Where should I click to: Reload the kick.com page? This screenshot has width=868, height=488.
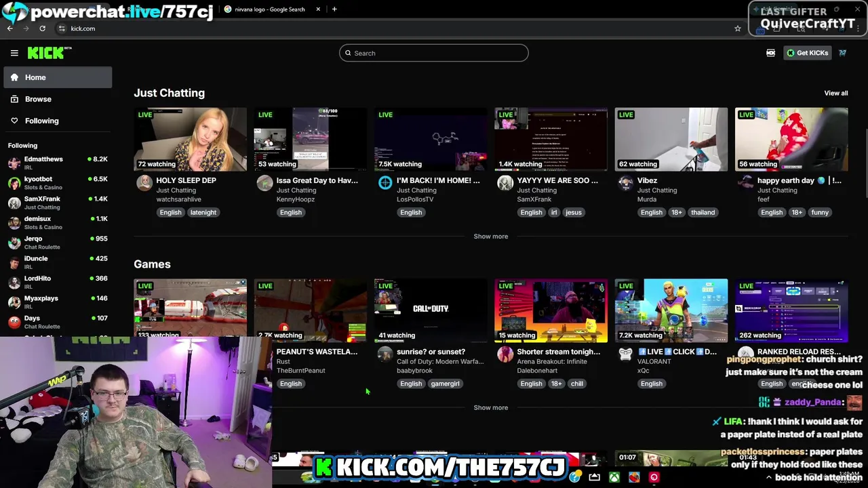(x=42, y=28)
